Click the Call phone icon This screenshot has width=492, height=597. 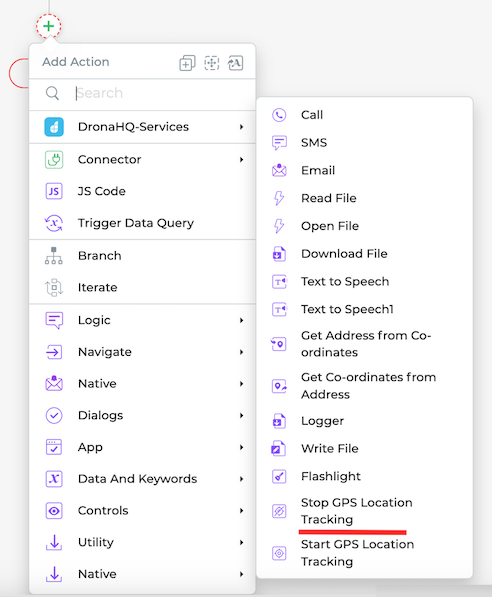(x=279, y=115)
